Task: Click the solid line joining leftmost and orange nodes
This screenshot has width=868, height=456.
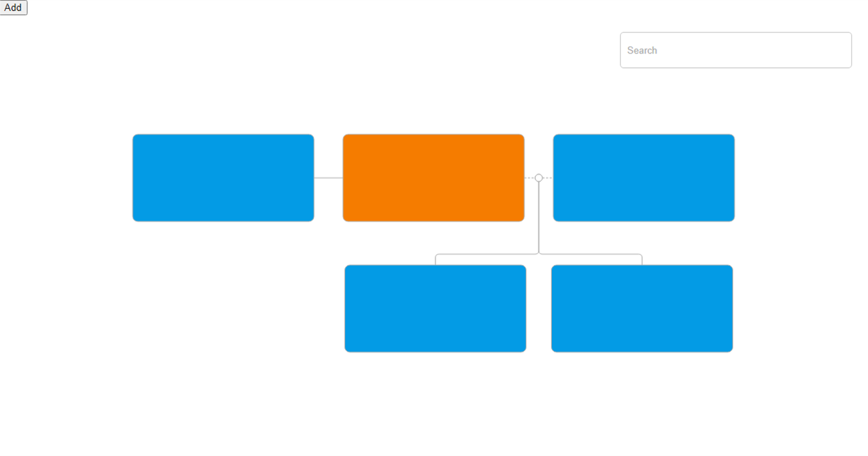Action: click(x=328, y=178)
